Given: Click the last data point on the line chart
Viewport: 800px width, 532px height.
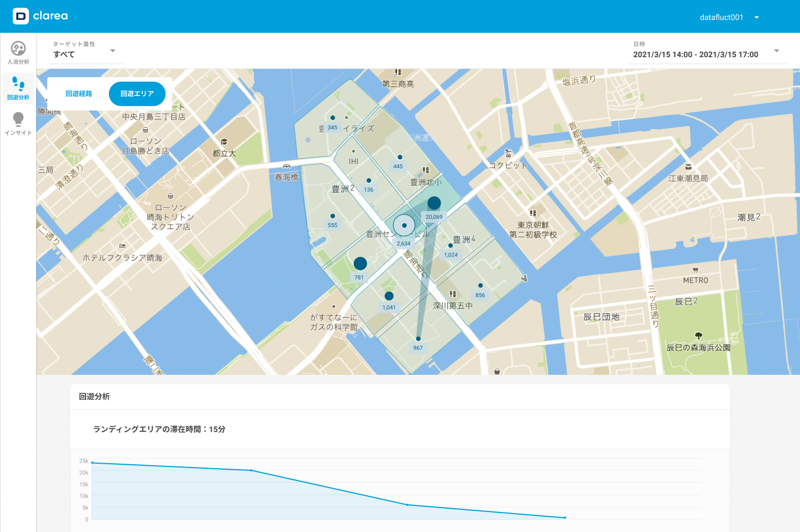Looking at the screenshot, I should click(565, 518).
